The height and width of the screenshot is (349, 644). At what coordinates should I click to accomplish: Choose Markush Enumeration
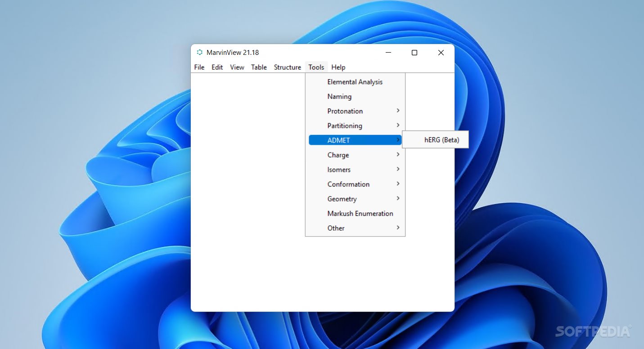355,213
